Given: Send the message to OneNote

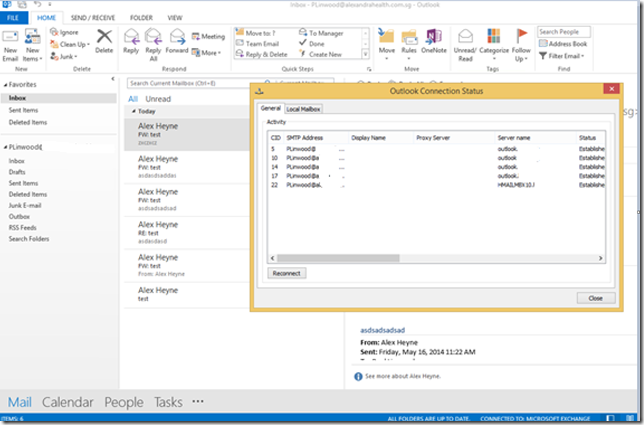Looking at the screenshot, I should [434, 41].
